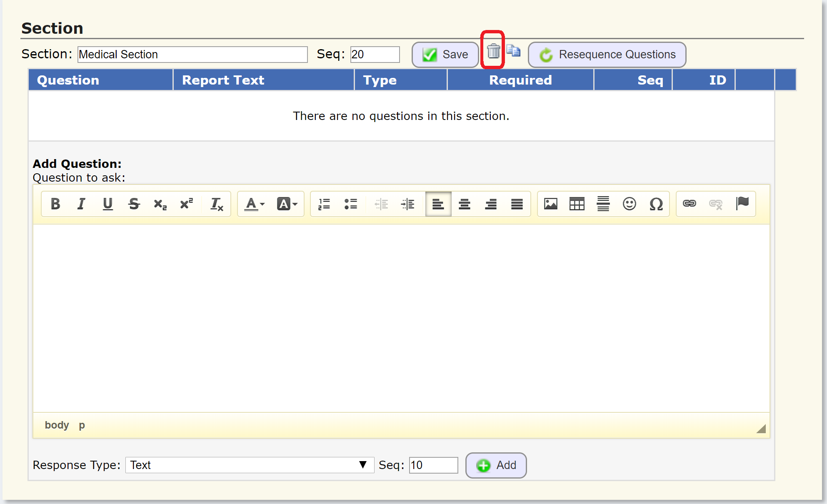Open the text color dropdown
Screen dimensions: 827x504
click(x=254, y=204)
